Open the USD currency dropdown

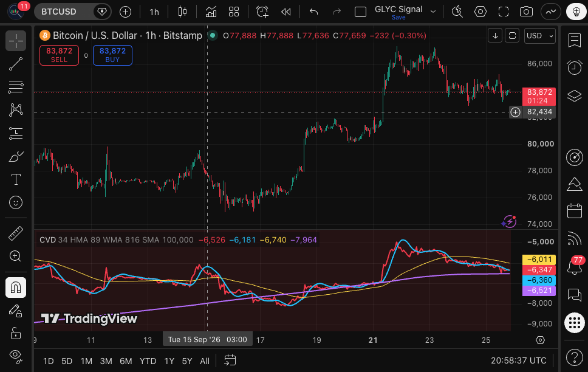click(x=539, y=36)
